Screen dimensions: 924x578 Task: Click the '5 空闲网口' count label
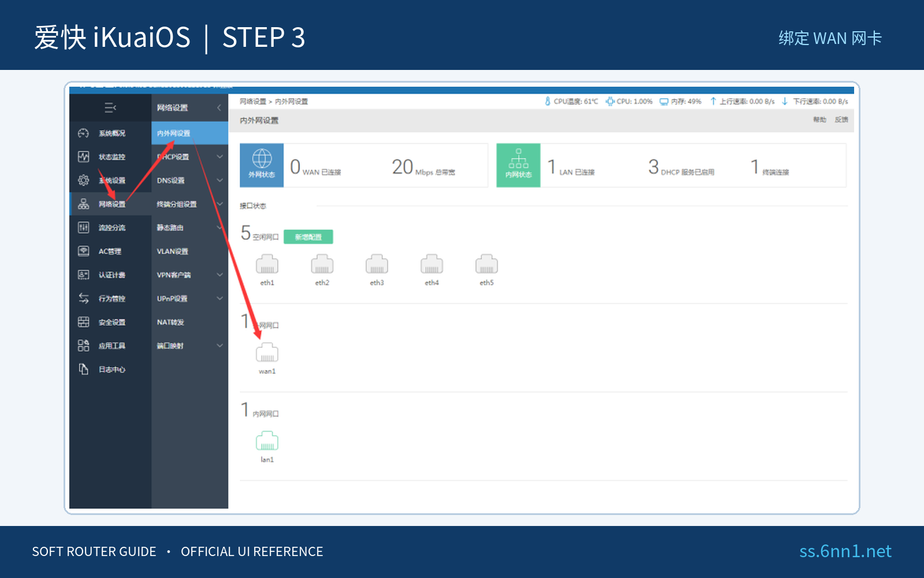[x=260, y=234]
